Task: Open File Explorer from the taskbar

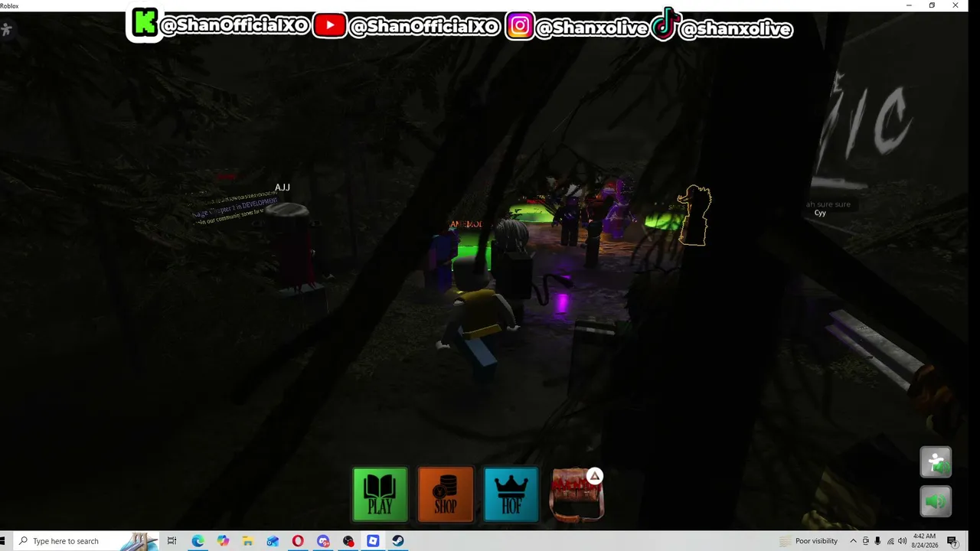Action: [248, 541]
